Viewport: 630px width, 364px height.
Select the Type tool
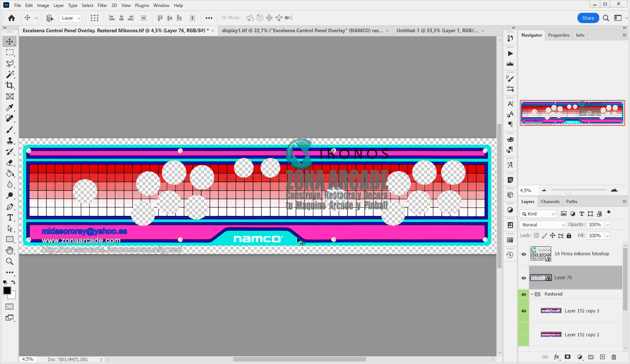(10, 217)
